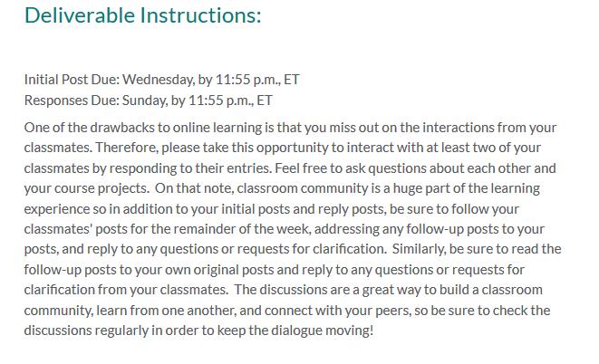The image size is (599, 364).
Task: Click the first 11:55 p.m. time text
Action: (x=248, y=80)
